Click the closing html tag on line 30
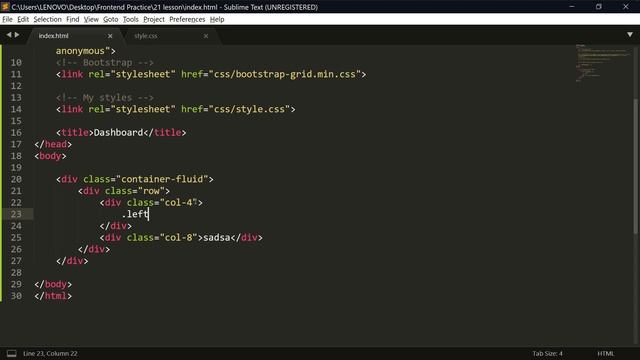This screenshot has width=640, height=360. coord(53,296)
